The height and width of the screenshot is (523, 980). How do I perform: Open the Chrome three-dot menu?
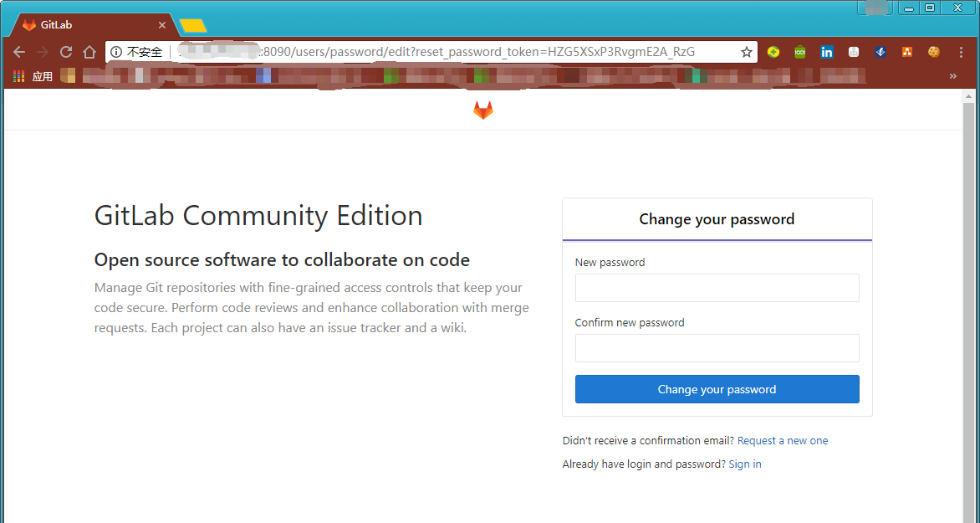click(x=962, y=52)
